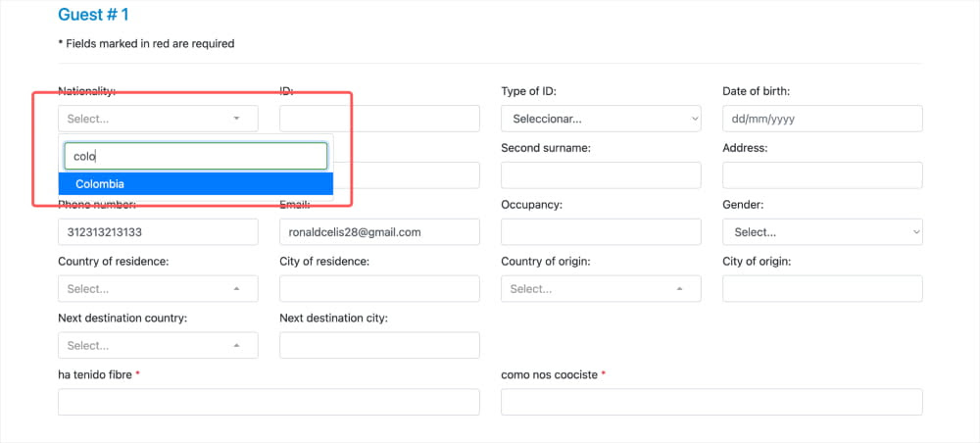Viewport: 980px width, 443px height.
Task: Click the Country of residence arrow icon
Action: click(236, 289)
